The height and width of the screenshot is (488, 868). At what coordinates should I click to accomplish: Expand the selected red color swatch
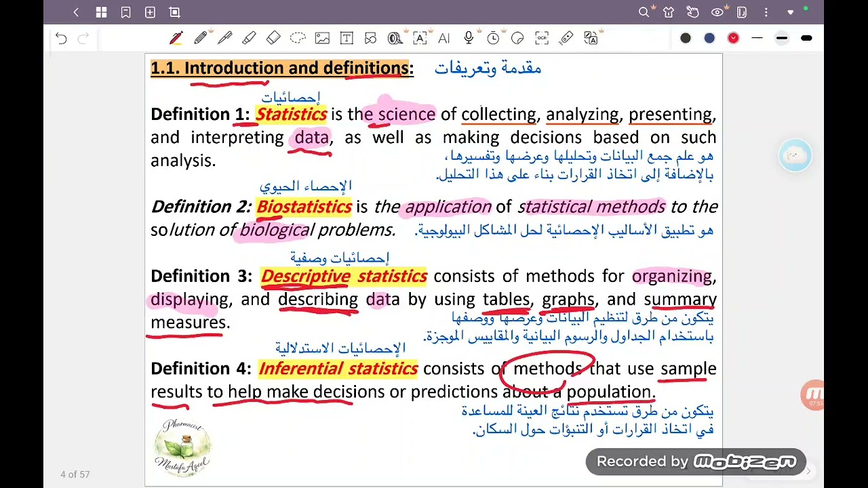click(x=733, y=38)
